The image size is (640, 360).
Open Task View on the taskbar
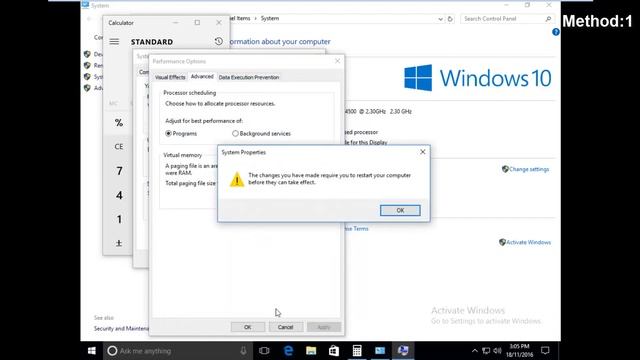point(264,351)
